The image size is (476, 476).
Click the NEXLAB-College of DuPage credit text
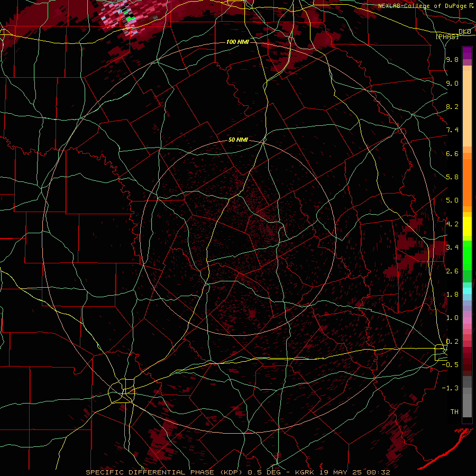tap(422, 6)
